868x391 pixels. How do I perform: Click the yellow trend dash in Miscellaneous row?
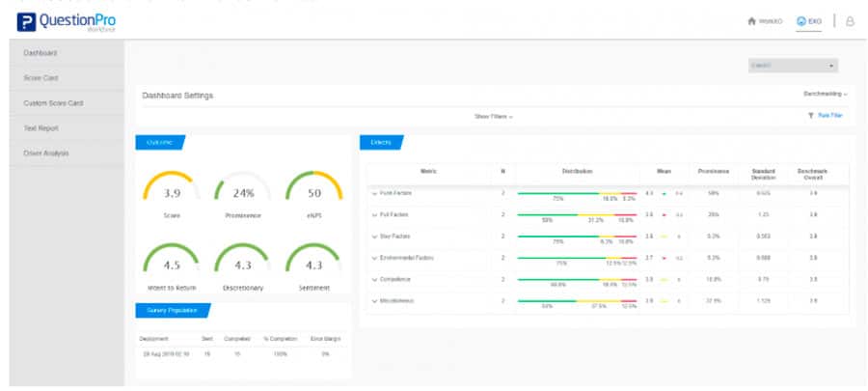click(665, 301)
